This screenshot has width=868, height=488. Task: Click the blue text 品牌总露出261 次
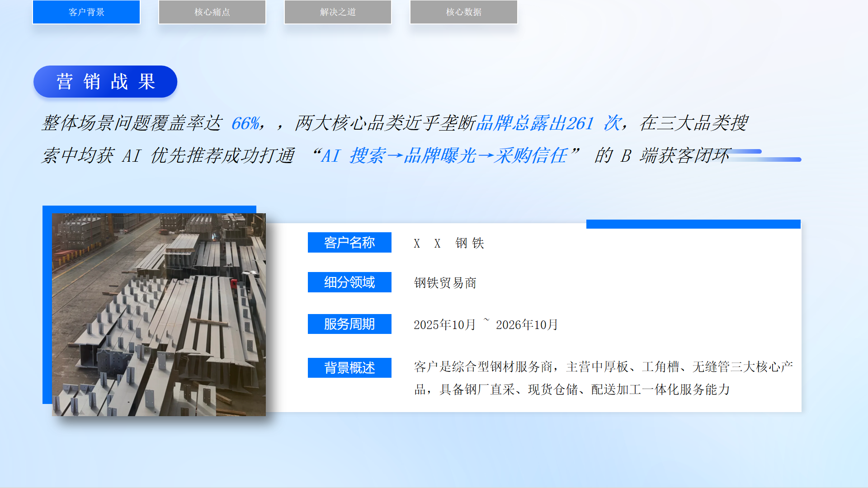pos(549,123)
